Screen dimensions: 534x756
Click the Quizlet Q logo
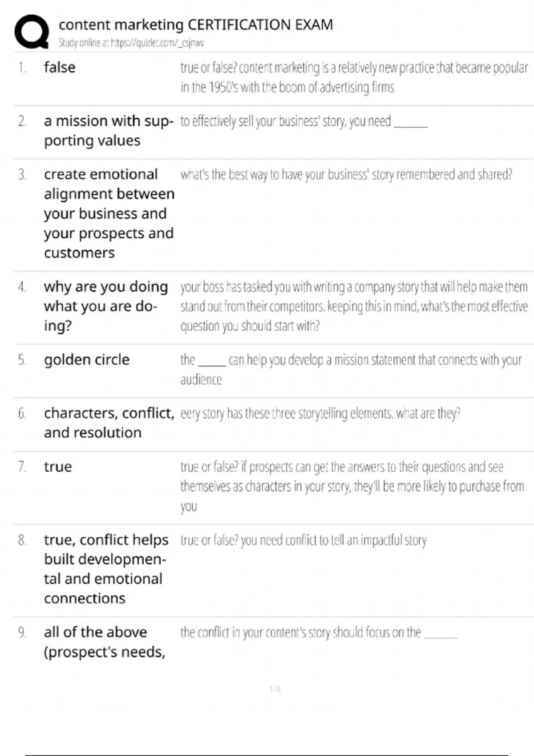point(32,32)
